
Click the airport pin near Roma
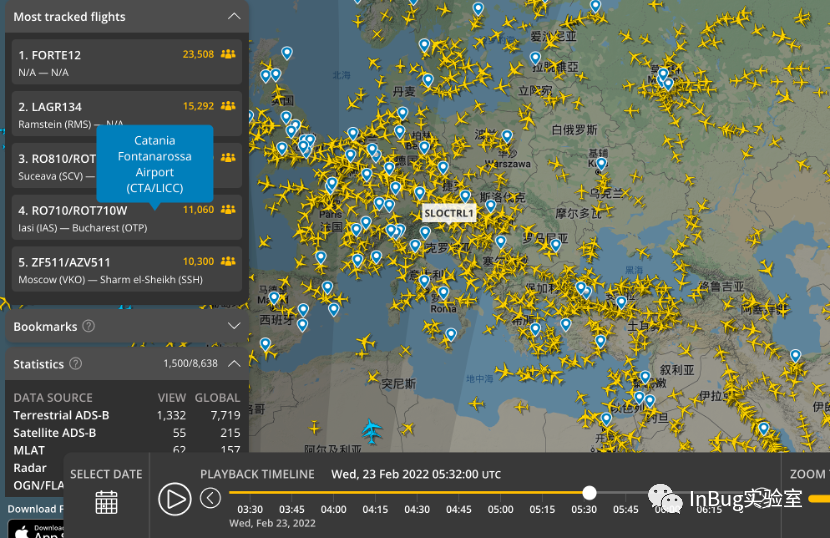pos(444,292)
